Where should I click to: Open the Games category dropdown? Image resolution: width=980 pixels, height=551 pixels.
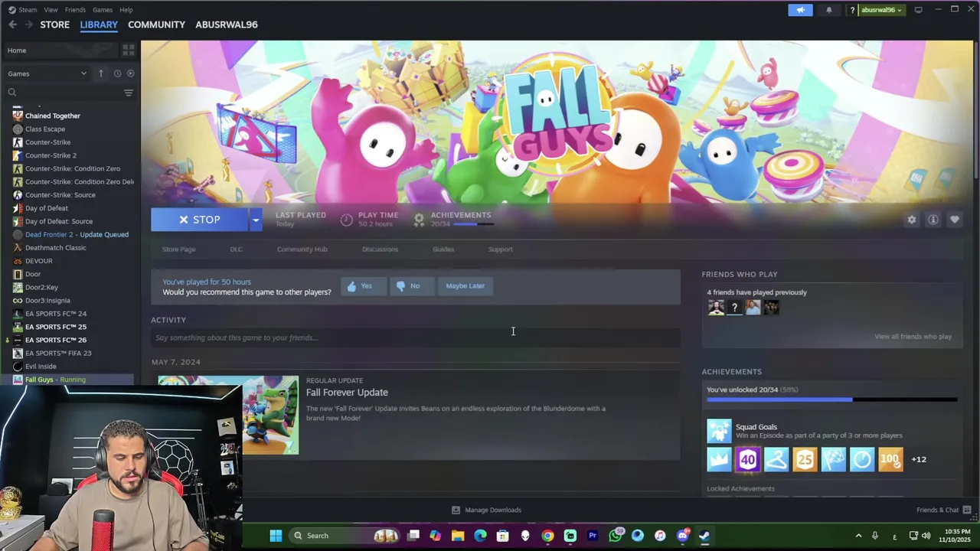pos(47,73)
